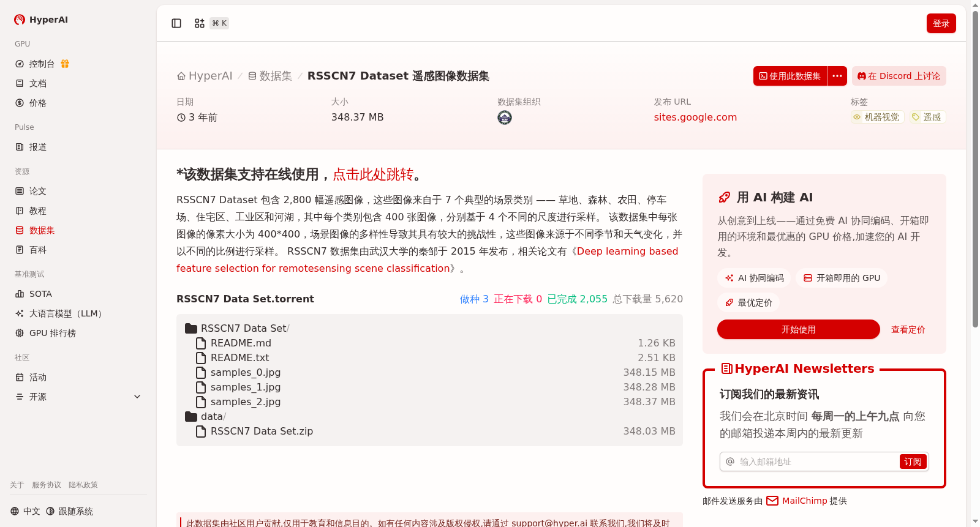Click the samples_0.jpg file icon

[201, 372]
